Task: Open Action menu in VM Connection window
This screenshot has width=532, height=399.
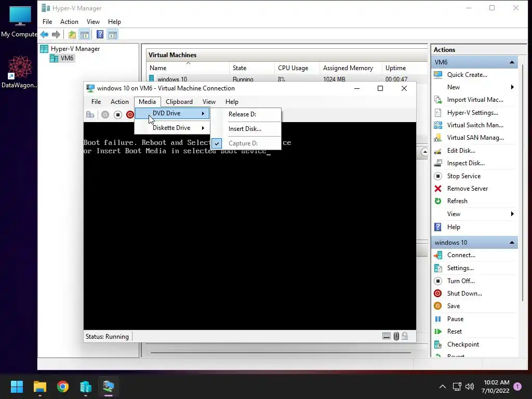Action: pos(120,102)
